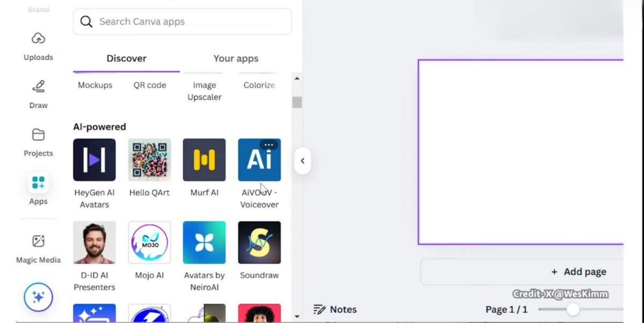Open Magic Media in sidebar
Viewport: 644px width, 323px height.
38,241
